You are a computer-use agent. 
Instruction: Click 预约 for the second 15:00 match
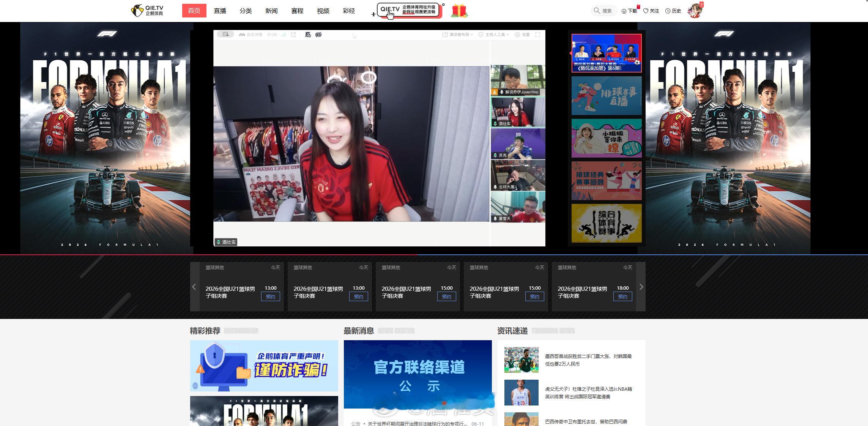coord(534,297)
